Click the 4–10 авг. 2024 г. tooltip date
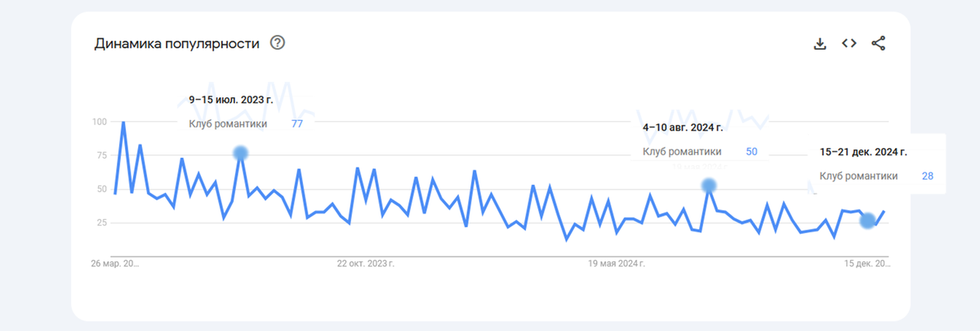 click(x=683, y=127)
